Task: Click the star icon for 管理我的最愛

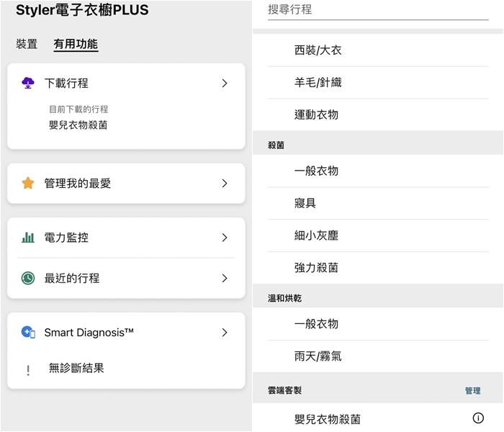Action: (x=28, y=184)
